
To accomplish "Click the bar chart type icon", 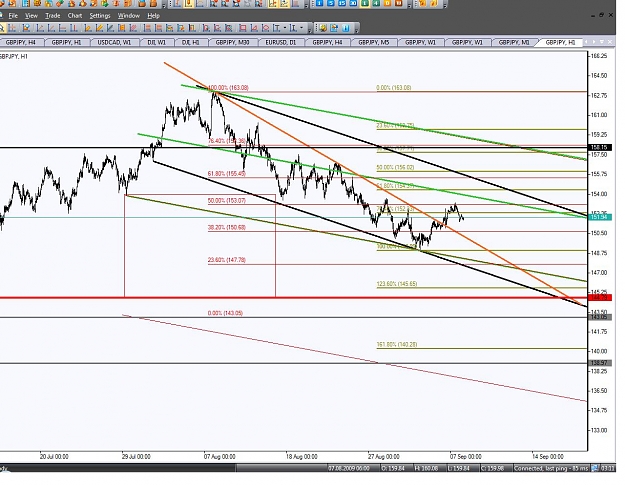I will [177, 4].
